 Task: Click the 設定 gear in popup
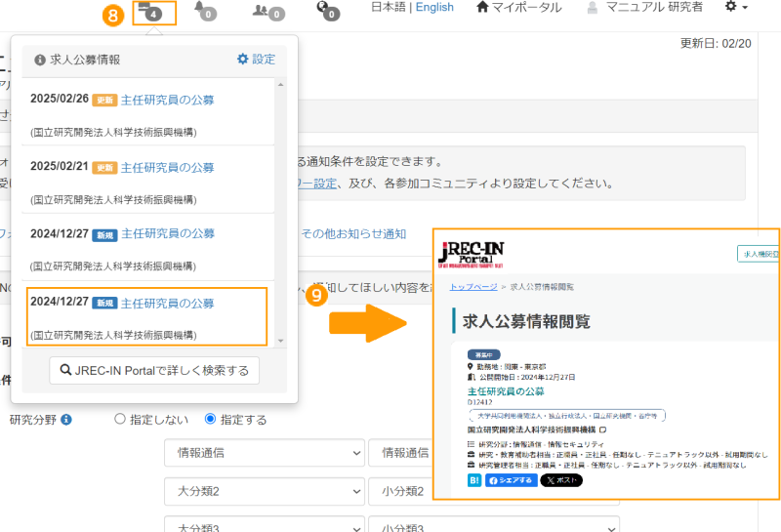256,60
